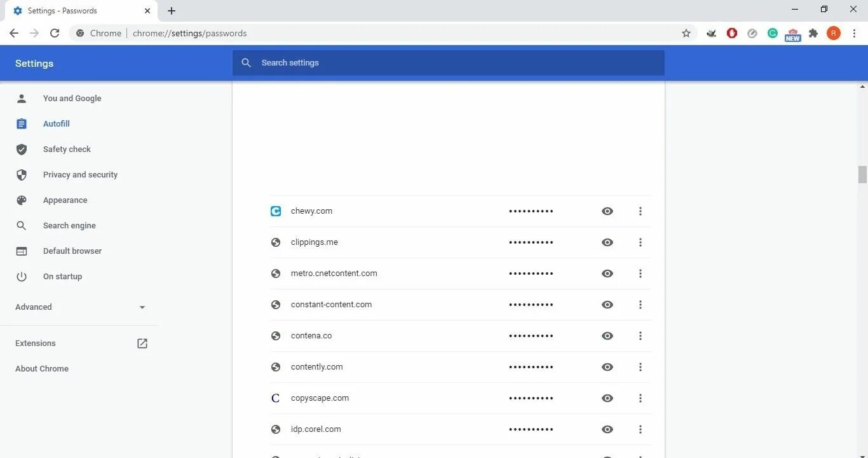Image resolution: width=868 pixels, height=458 pixels.
Task: Open the Extensions puzzle menu
Action: [x=813, y=33]
